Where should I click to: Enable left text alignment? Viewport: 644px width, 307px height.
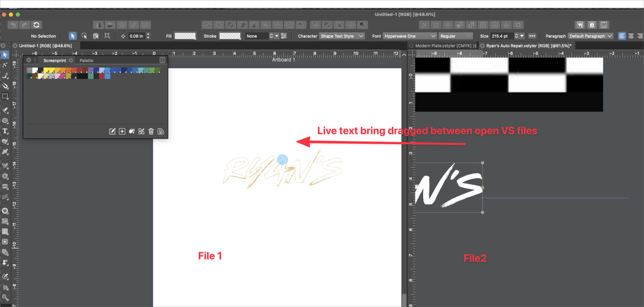[x=622, y=36]
